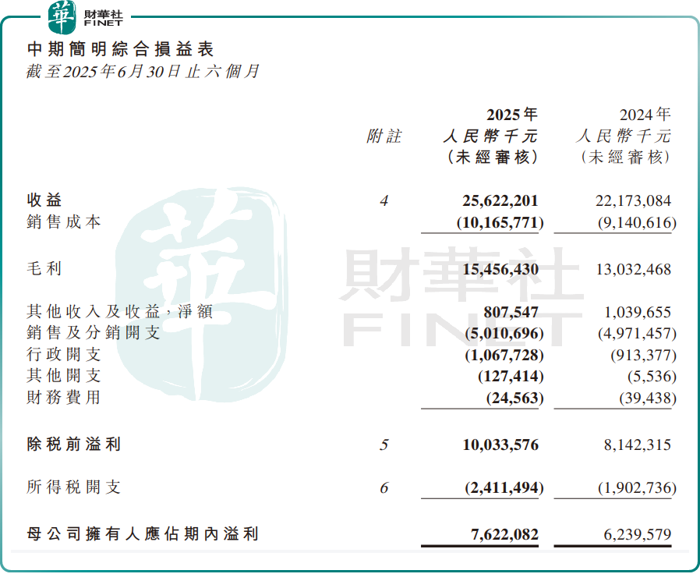This screenshot has height=588, width=700.
Task: Click 人民幣千元 under the 2024年 header
Action: 624,136
